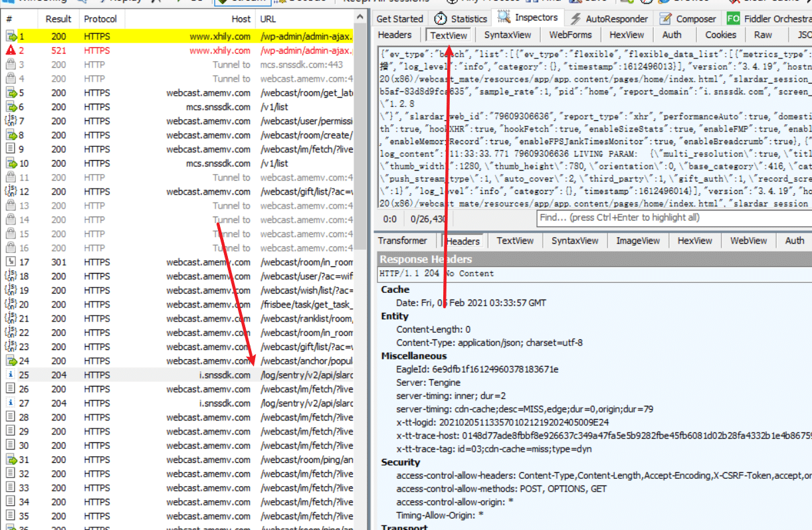Click the Response Headers title bar

coord(595,259)
